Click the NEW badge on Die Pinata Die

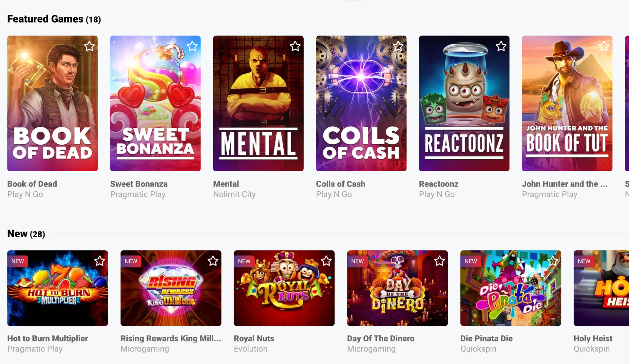tap(471, 261)
